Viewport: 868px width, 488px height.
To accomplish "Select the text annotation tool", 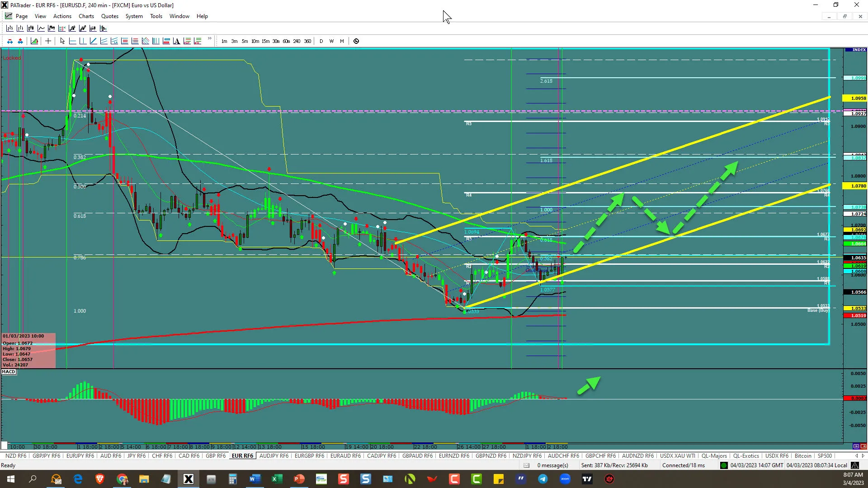I will pos(176,41).
